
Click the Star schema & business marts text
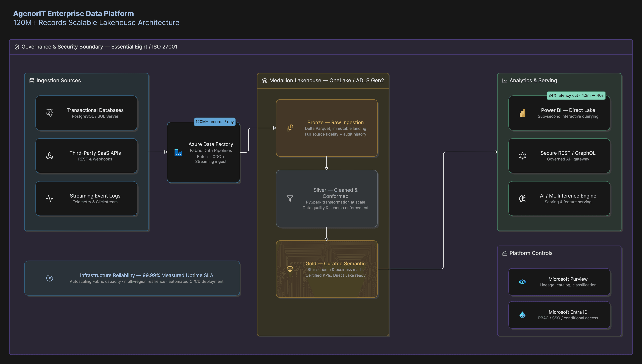[335, 270]
